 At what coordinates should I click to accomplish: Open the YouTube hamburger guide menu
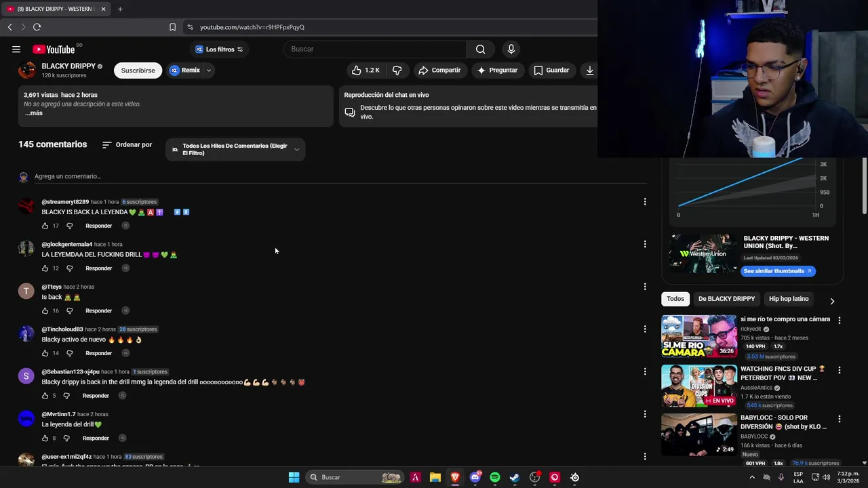[x=16, y=49]
